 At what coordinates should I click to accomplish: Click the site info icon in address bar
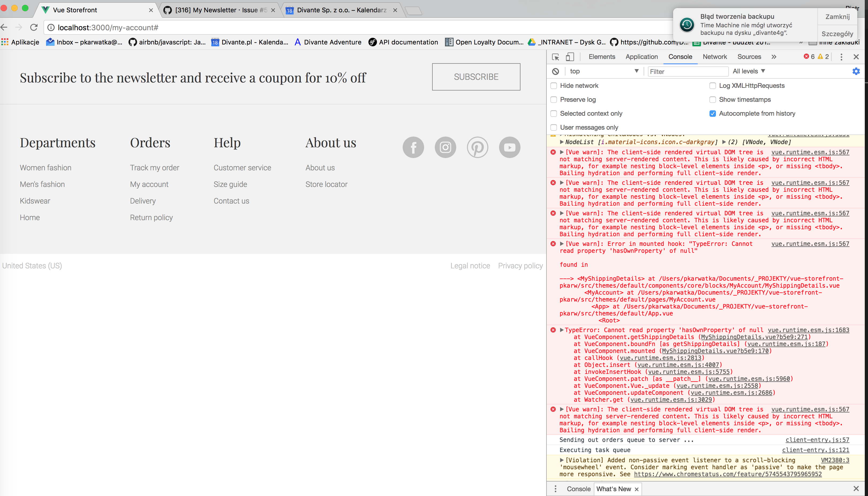coord(51,27)
